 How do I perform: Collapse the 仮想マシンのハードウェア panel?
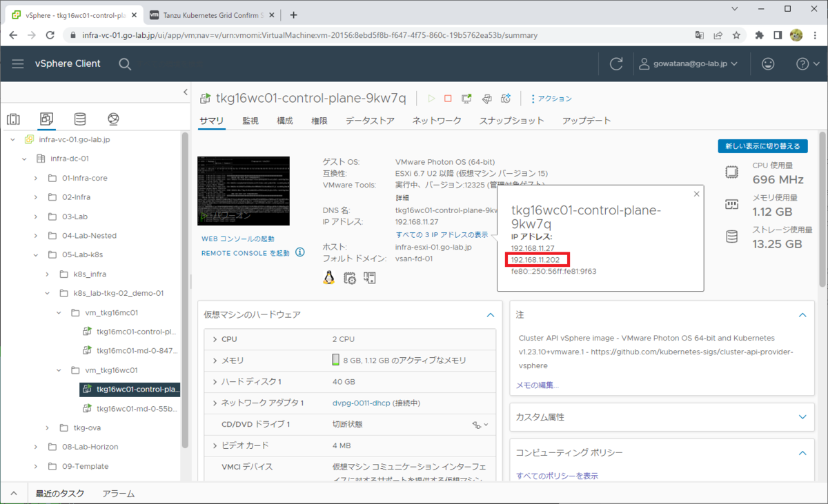pos(491,315)
